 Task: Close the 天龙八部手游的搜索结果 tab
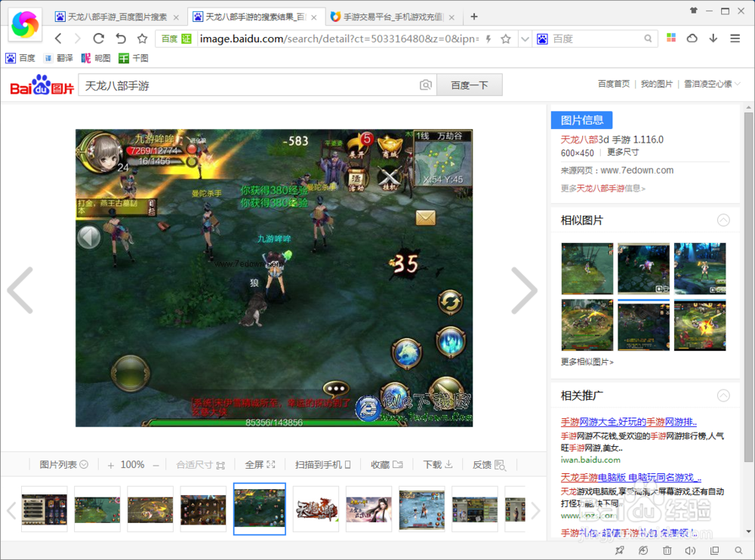pyautogui.click(x=314, y=17)
